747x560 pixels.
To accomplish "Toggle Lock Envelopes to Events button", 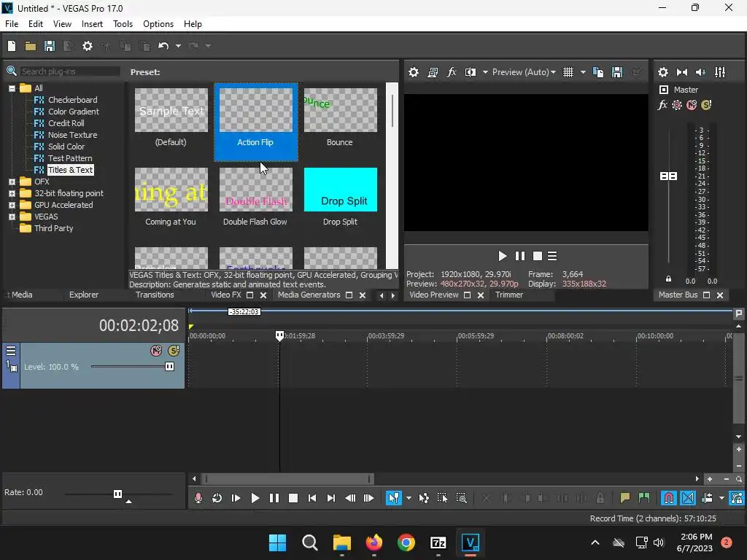I will [x=737, y=498].
